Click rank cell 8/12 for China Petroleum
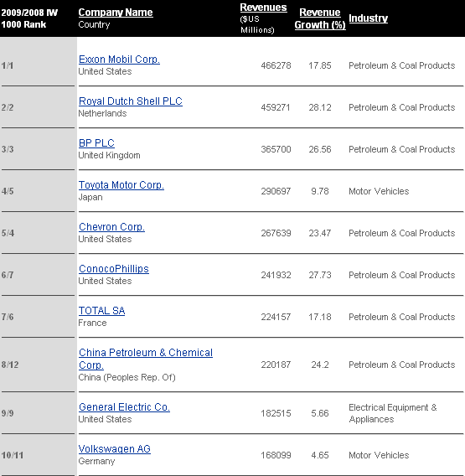 [x=10, y=365]
